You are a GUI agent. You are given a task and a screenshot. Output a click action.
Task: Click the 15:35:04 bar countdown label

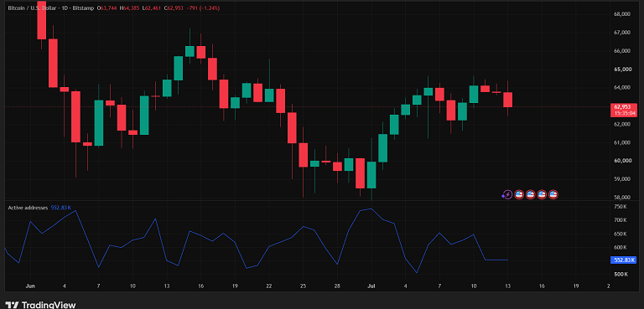(x=624, y=112)
